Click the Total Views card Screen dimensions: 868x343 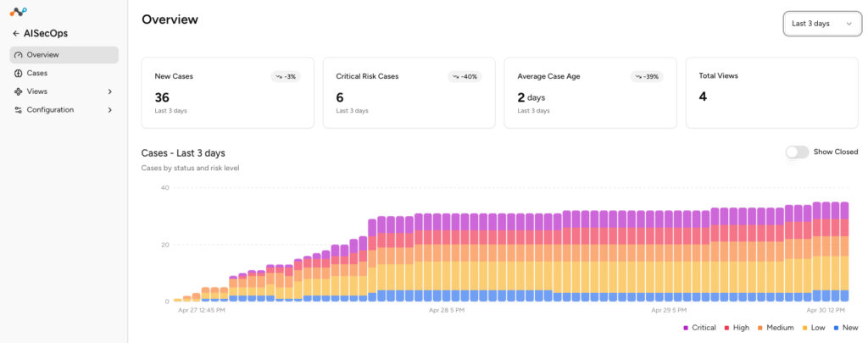[771, 93]
